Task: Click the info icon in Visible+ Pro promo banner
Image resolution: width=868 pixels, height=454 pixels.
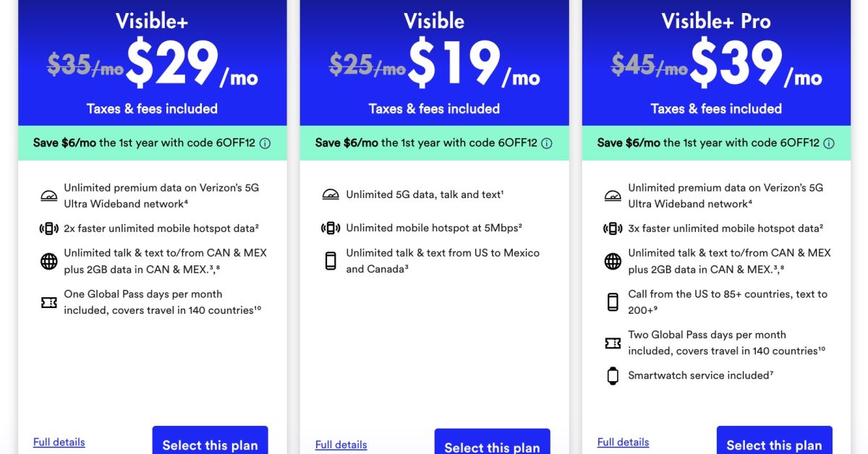Action: 829,143
